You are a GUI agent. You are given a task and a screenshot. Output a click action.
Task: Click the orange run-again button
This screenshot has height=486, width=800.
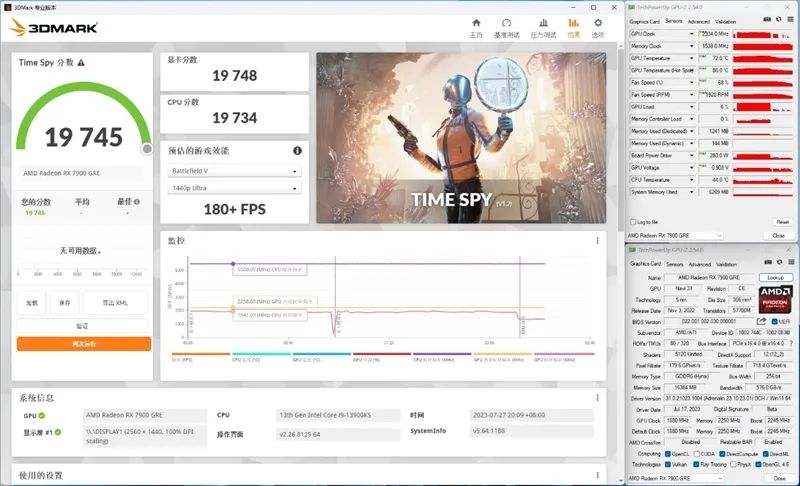[x=84, y=344]
